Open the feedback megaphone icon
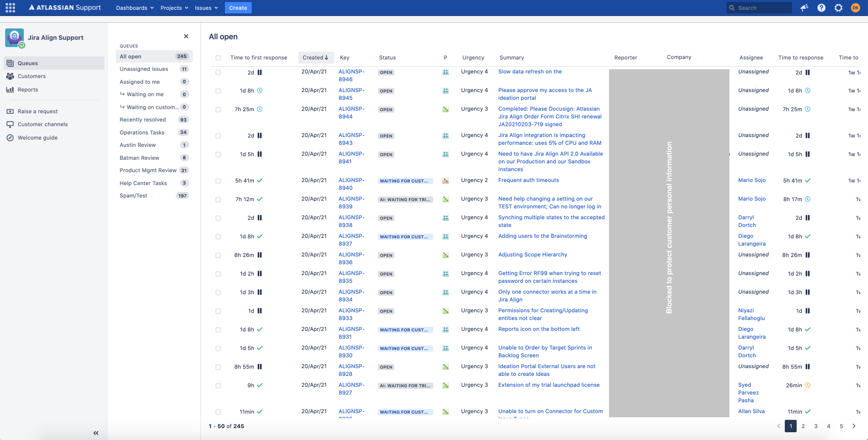 804,8
